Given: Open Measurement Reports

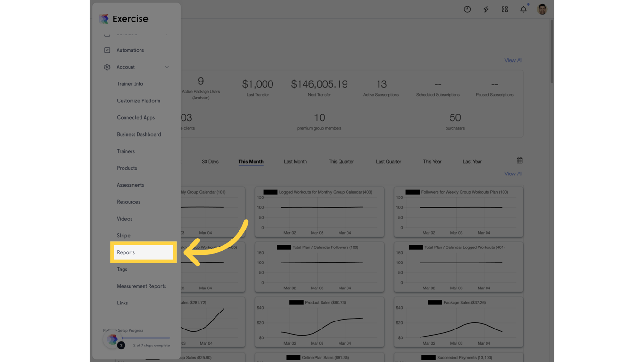Looking at the screenshot, I should [x=141, y=286].
